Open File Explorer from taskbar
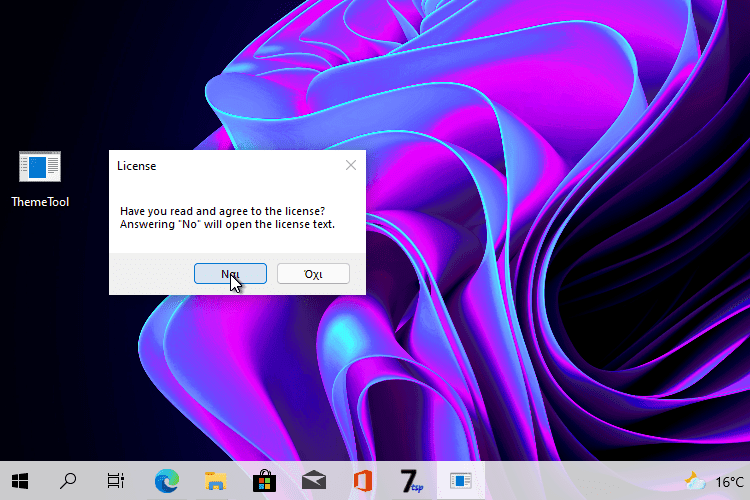 coord(216,481)
